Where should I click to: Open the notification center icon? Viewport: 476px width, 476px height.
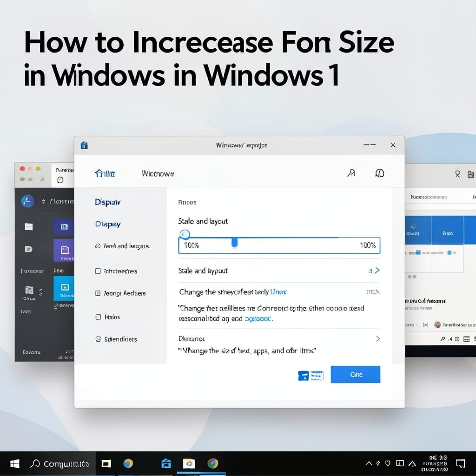tap(461, 463)
